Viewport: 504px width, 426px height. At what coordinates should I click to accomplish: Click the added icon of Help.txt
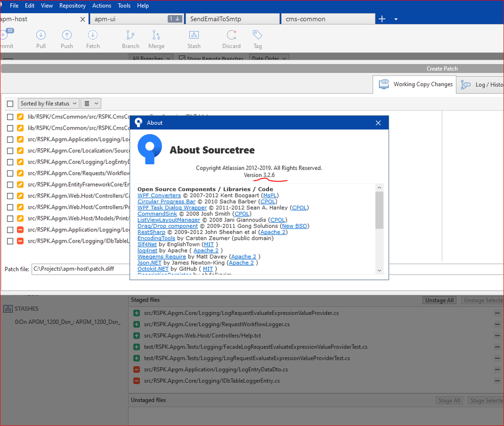137,336
